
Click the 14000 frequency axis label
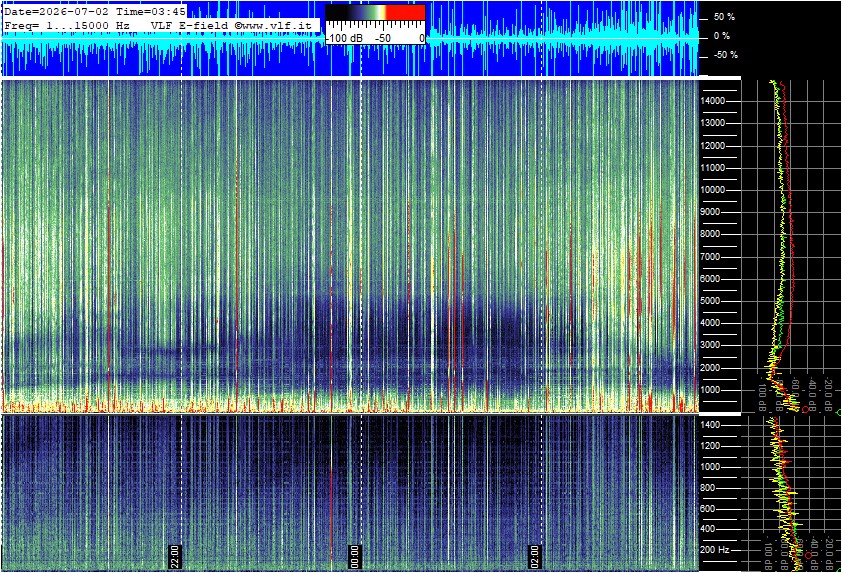pos(713,101)
